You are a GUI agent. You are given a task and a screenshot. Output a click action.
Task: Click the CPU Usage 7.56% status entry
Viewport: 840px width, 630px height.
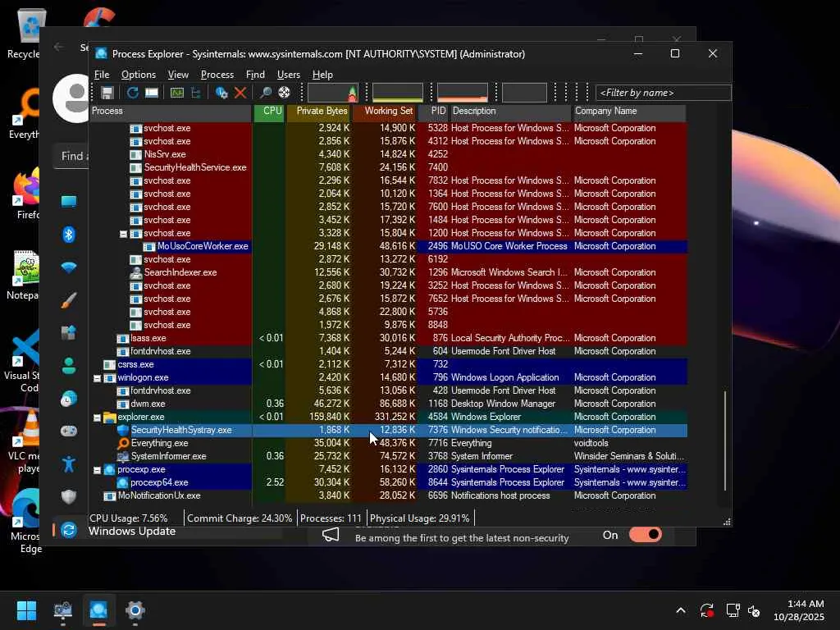[129, 518]
